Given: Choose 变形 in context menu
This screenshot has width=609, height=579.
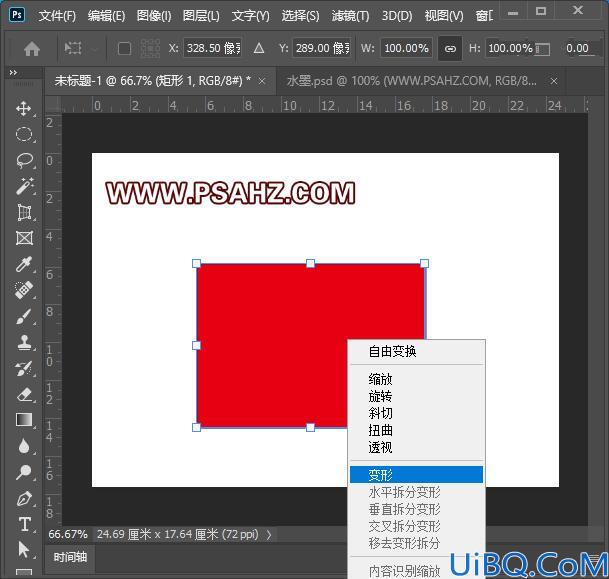Looking at the screenshot, I should pos(416,475).
